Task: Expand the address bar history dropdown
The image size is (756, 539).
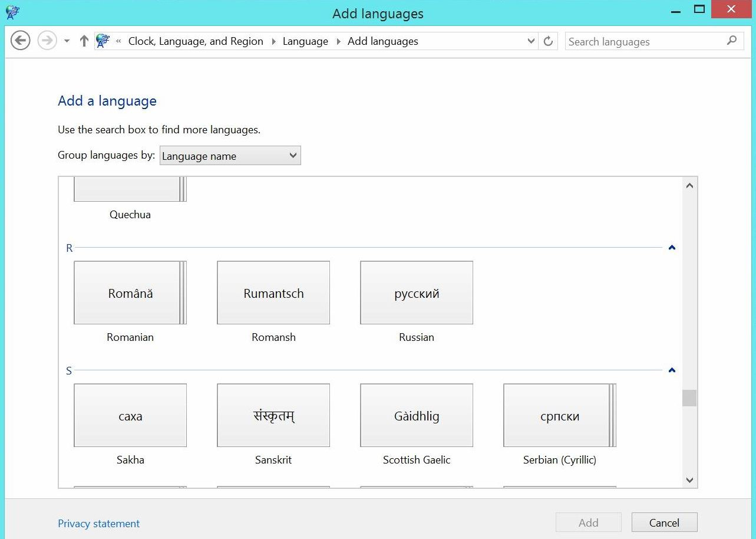Action: [x=531, y=41]
